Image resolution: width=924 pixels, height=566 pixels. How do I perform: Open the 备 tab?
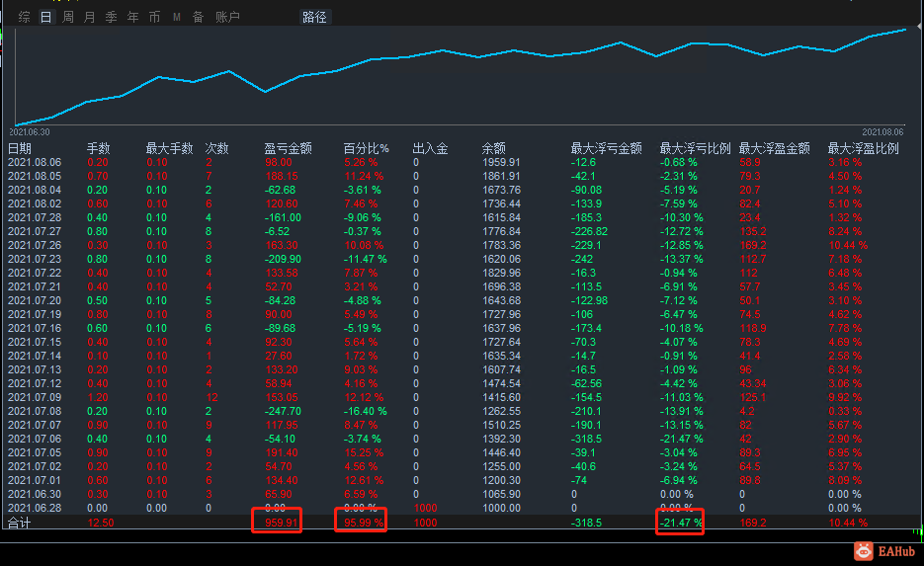(x=198, y=17)
